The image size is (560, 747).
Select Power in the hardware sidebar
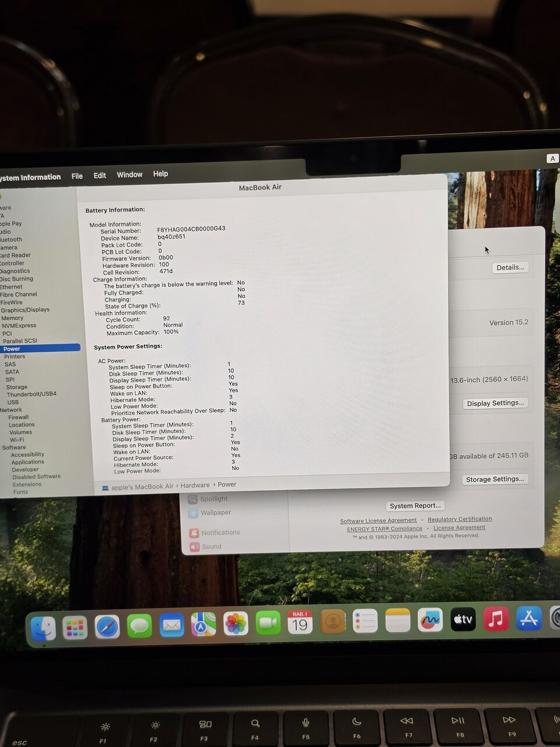40,348
